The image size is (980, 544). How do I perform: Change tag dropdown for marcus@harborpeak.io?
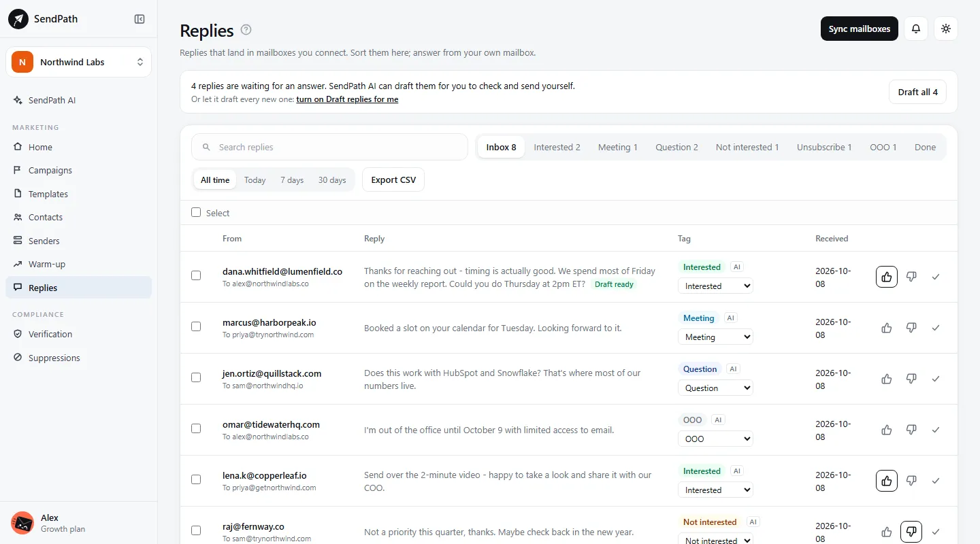(x=715, y=337)
